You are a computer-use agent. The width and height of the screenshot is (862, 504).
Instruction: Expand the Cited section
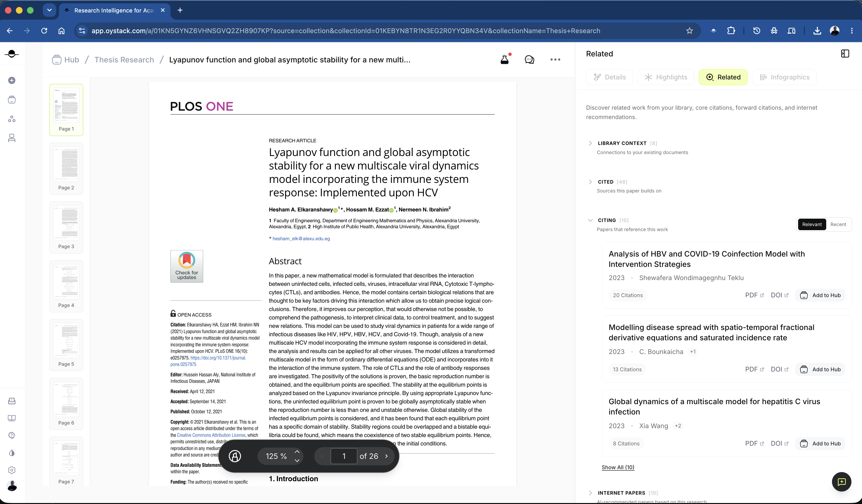(590, 182)
